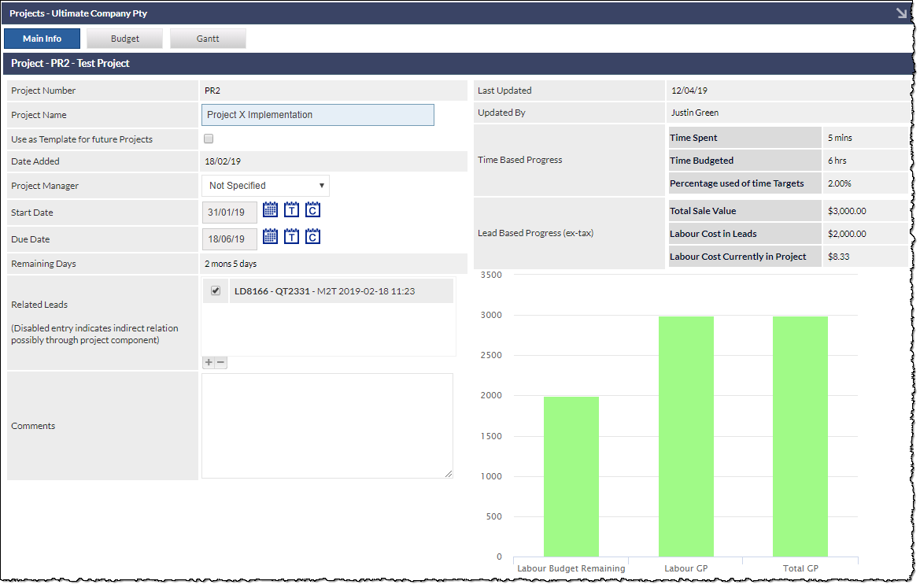Click the Start Date 'T' today icon
920x588 pixels.
coord(292,209)
